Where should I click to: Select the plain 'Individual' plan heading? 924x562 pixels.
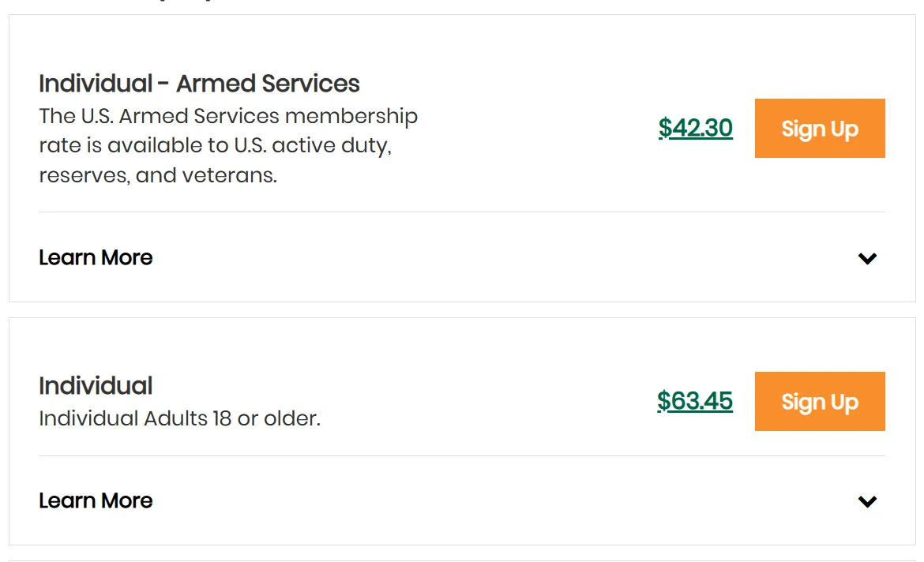(x=96, y=386)
